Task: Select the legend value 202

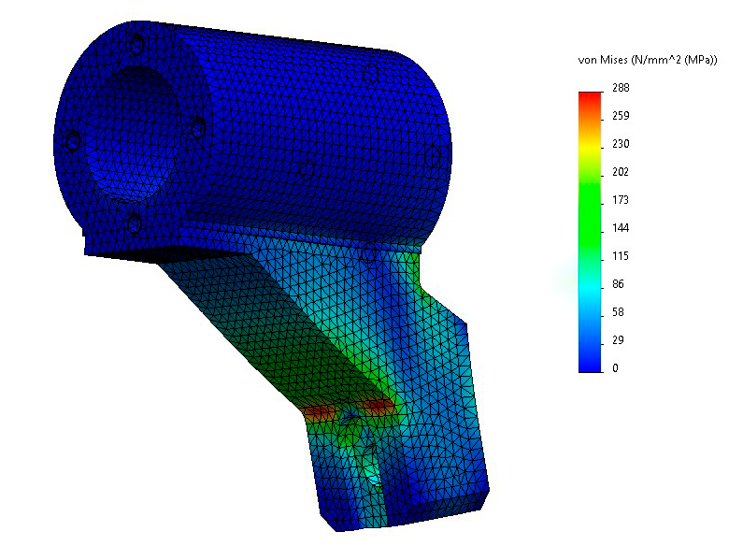Action: pos(621,172)
